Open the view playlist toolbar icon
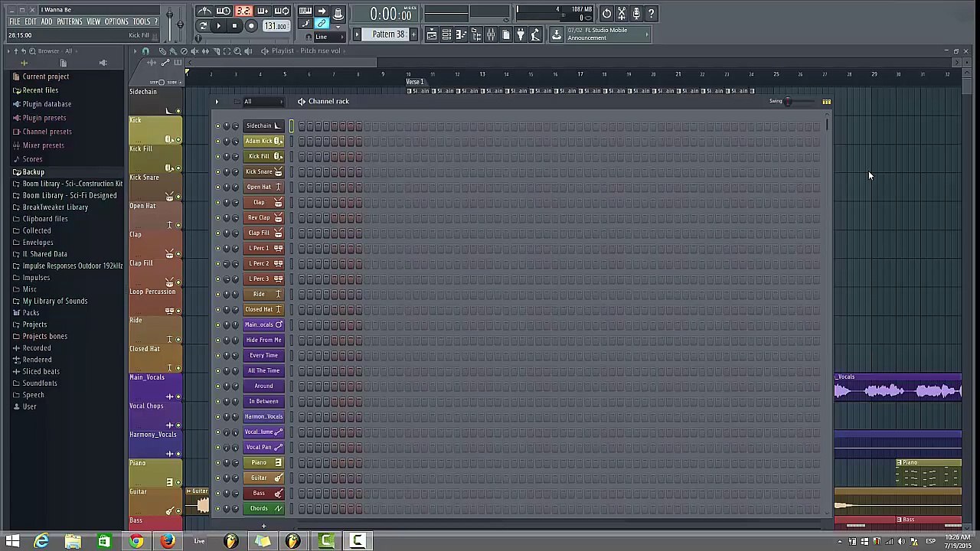The height and width of the screenshot is (551, 980). click(432, 34)
